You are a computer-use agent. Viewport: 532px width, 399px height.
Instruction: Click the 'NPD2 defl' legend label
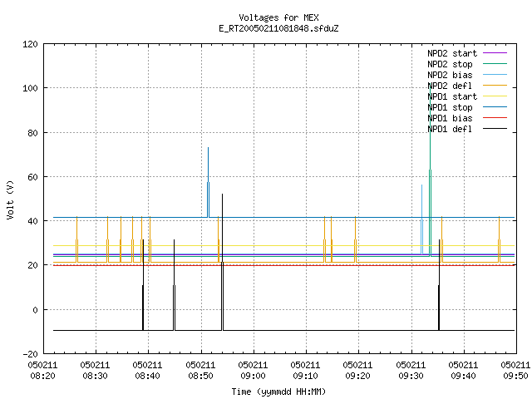450,86
